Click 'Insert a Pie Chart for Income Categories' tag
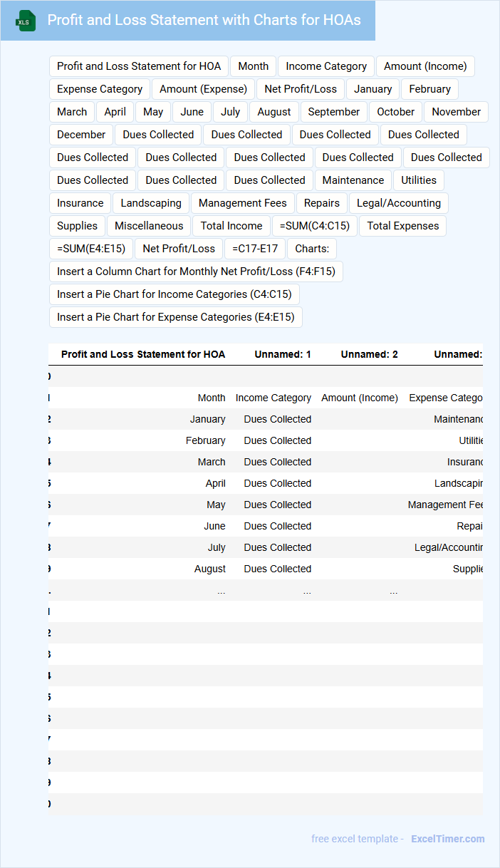Viewport: 500px width, 868px height. pos(175,294)
